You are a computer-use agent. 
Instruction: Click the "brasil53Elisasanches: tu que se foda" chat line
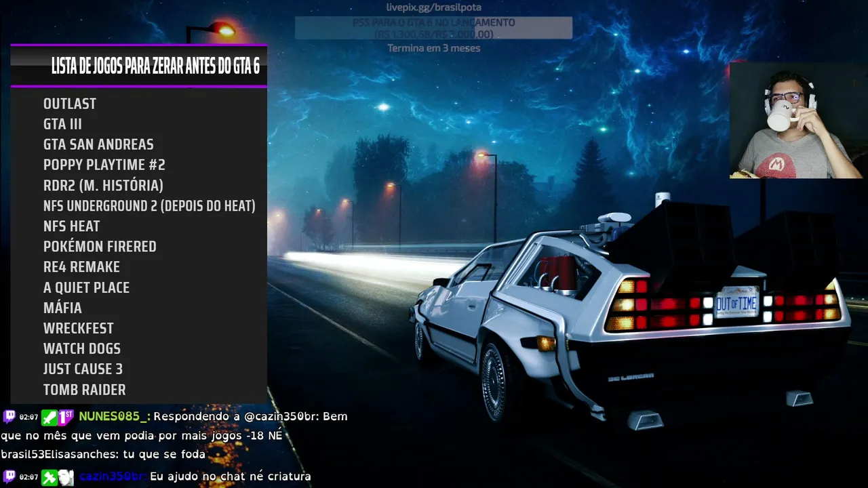(103, 454)
